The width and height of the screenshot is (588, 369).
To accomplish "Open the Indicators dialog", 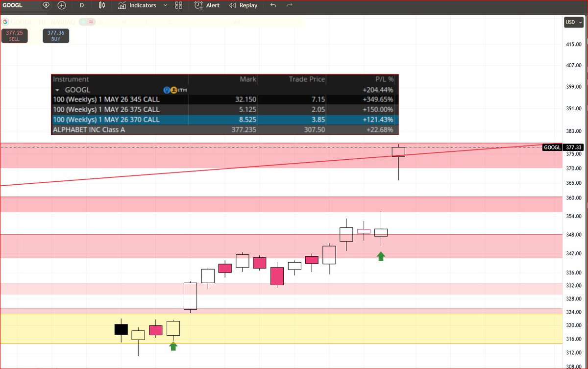I will pos(137,5).
